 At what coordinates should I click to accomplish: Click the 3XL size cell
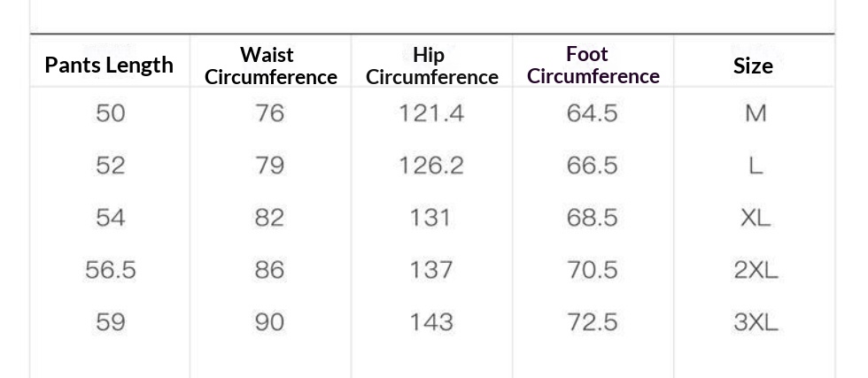pos(755,322)
